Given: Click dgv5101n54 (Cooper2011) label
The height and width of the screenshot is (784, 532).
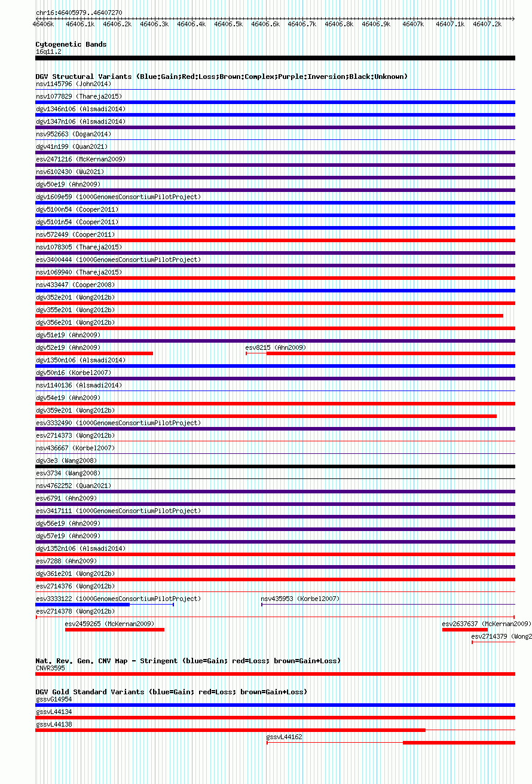Looking at the screenshot, I should tap(77, 222).
